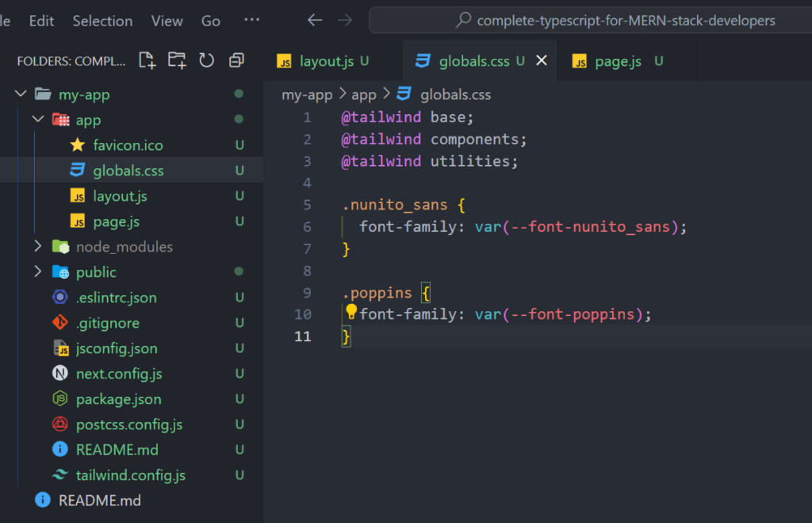Collapse the app folder
Image resolution: width=812 pixels, height=523 pixels.
[x=37, y=120]
